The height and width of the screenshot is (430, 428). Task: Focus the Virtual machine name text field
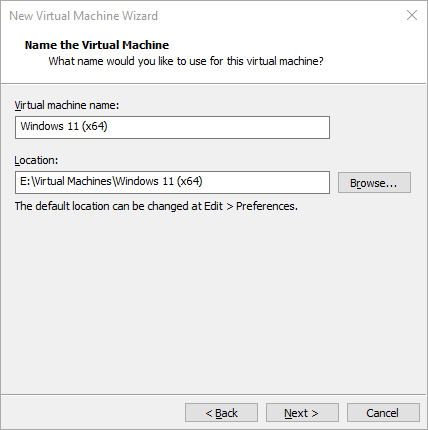(x=172, y=127)
